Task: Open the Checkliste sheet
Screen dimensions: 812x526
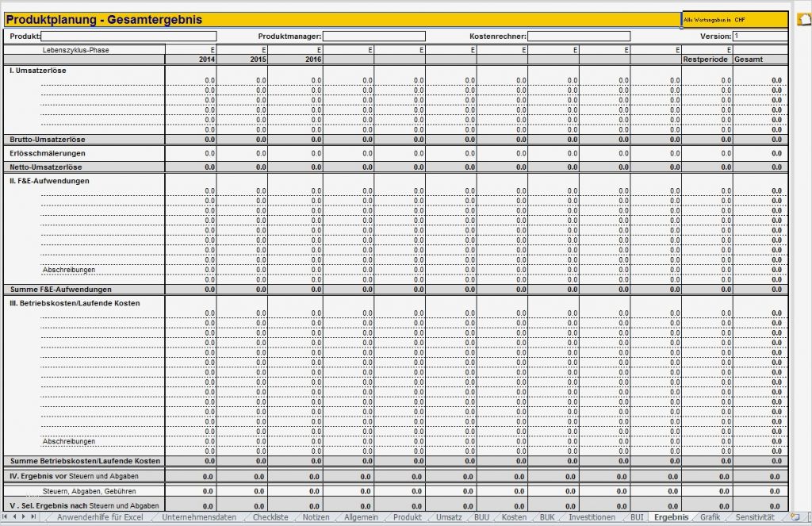Action: click(x=270, y=517)
